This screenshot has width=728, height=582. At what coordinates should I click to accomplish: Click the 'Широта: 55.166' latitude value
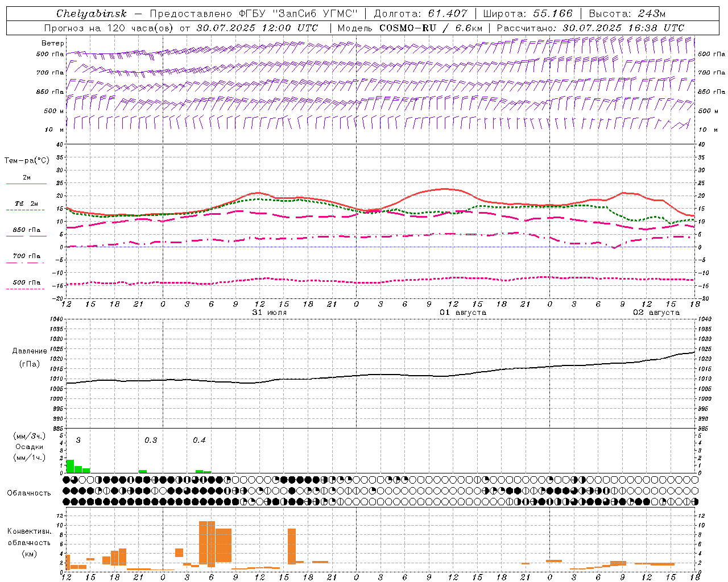click(x=527, y=13)
